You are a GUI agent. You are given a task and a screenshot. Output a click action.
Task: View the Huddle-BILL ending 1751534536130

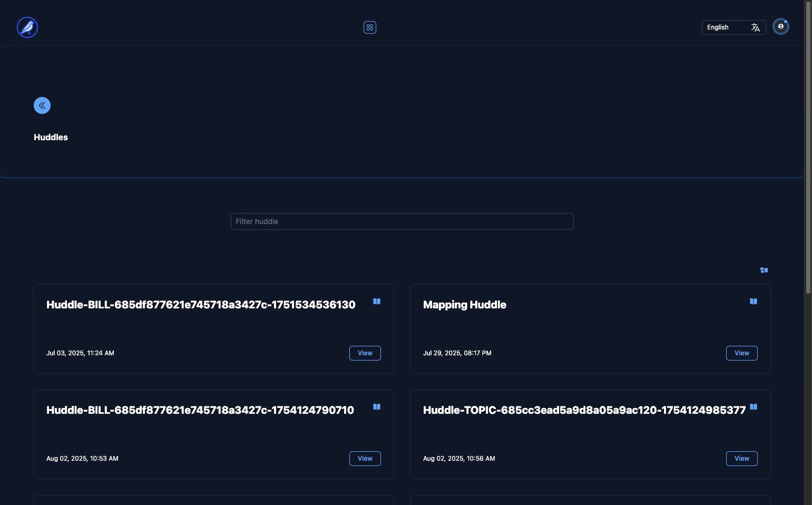[x=365, y=353]
